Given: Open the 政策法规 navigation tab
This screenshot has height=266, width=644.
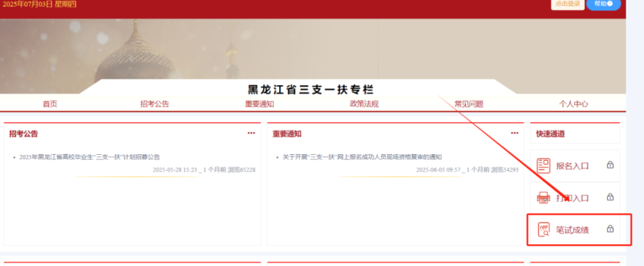Looking at the screenshot, I should [364, 104].
